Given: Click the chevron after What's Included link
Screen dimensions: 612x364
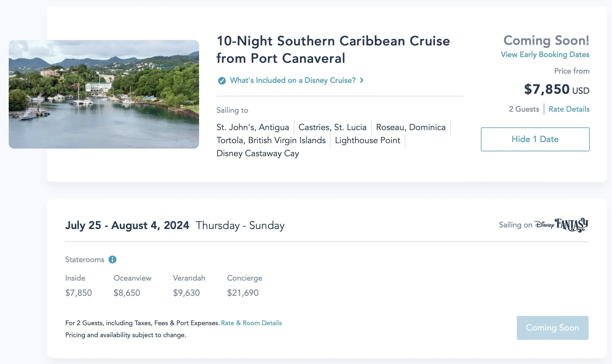Looking at the screenshot, I should 362,80.
